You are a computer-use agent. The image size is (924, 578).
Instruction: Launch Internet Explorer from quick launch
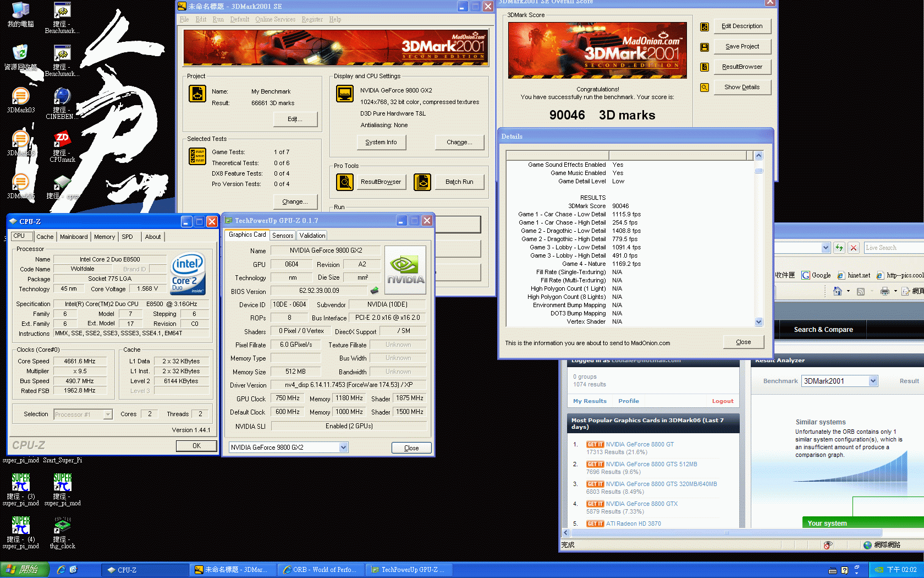[x=61, y=570]
